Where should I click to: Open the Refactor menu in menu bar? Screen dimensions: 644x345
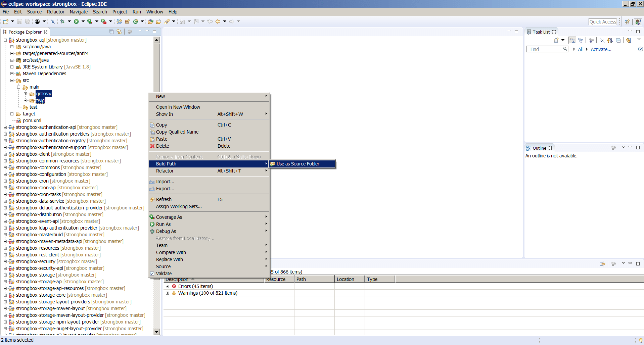click(55, 12)
